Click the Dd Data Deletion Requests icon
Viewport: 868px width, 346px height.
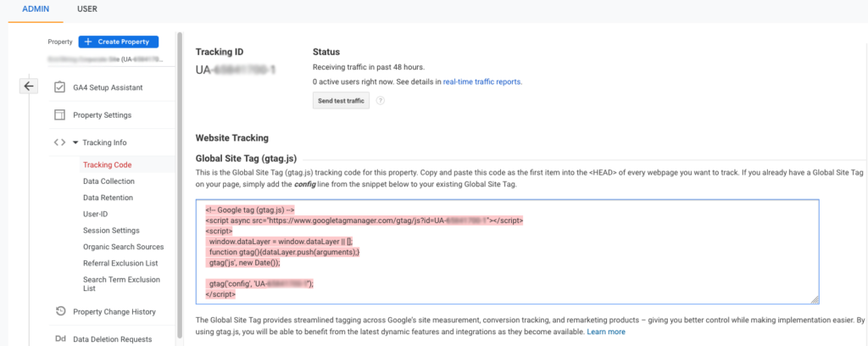(60, 339)
